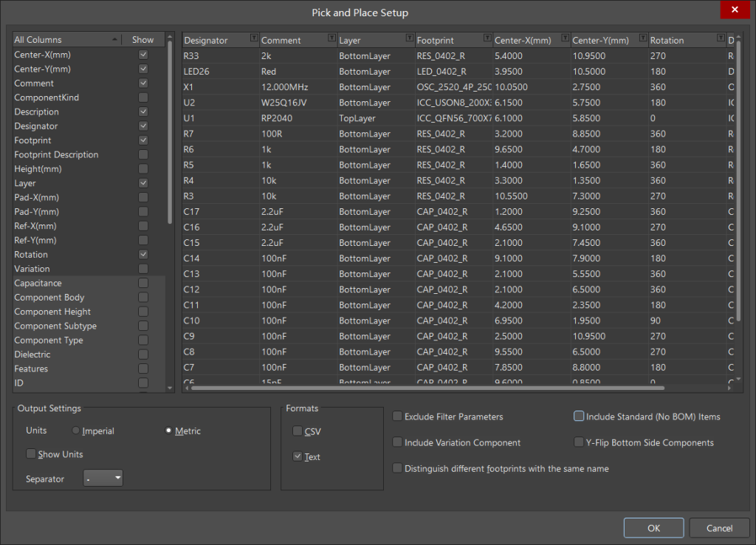The height and width of the screenshot is (545, 756).
Task: Select the 100R comment cell
Action: coord(298,134)
